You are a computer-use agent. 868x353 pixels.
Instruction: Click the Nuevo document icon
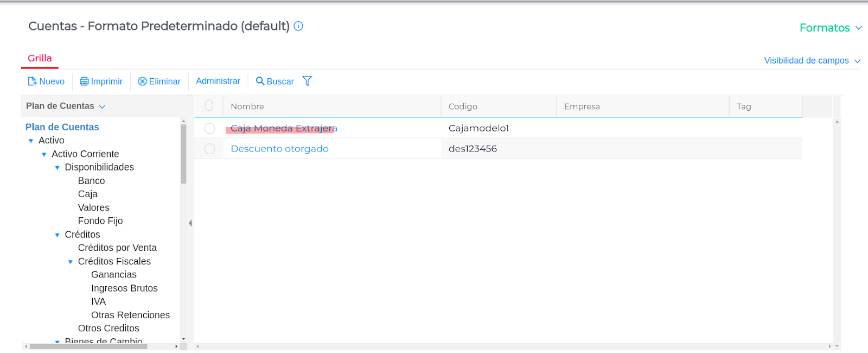(x=32, y=81)
